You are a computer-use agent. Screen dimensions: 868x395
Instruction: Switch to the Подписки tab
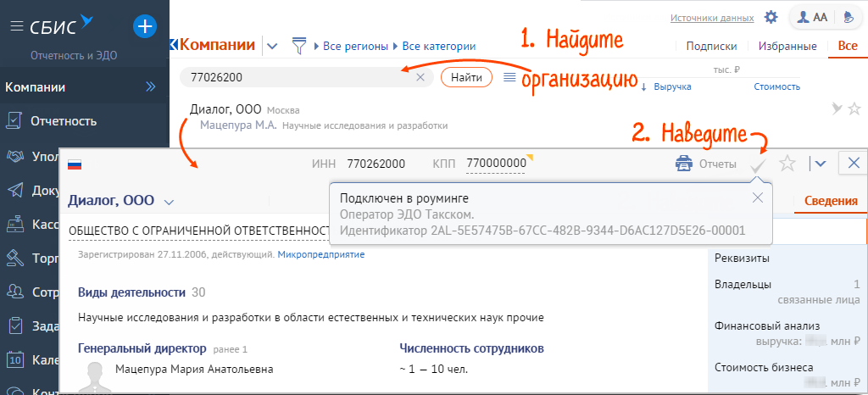point(710,47)
